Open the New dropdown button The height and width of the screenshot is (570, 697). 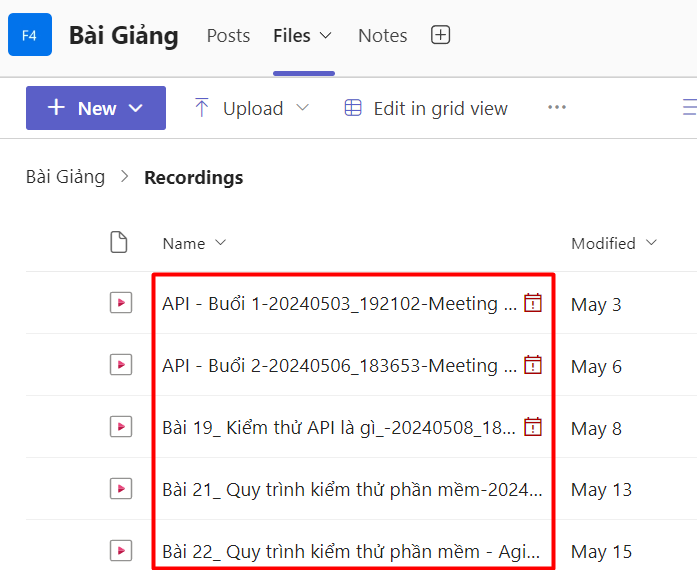[96, 108]
